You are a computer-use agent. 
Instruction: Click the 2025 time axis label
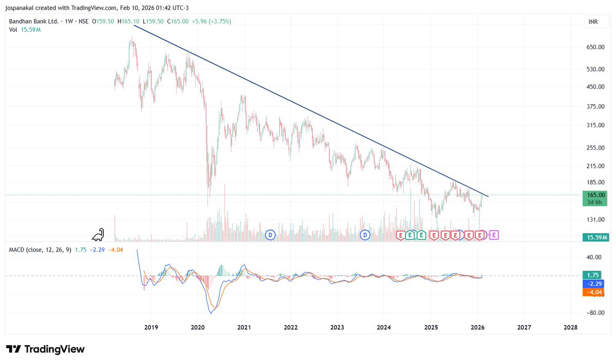(431, 327)
